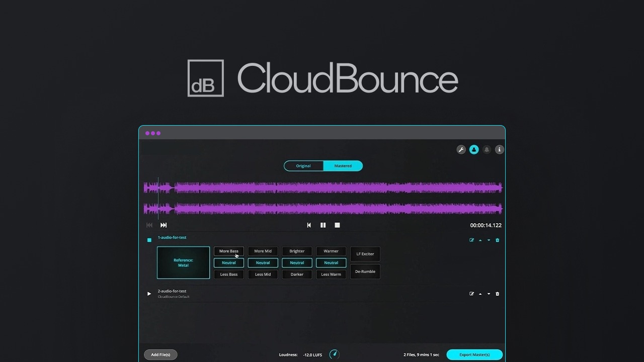Rename 1-audio-for-test with its edit icon
This screenshot has width=644, height=362.
coord(471,240)
